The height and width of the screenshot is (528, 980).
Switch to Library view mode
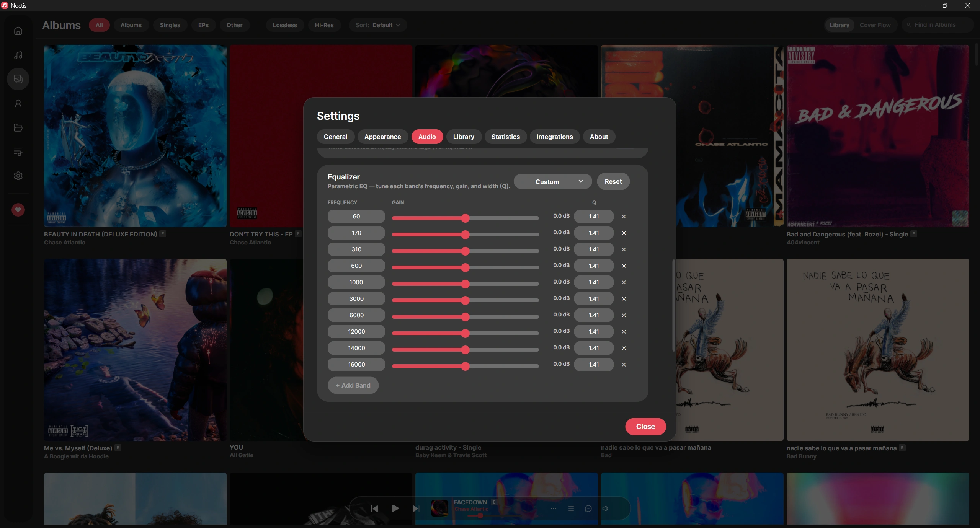point(840,25)
